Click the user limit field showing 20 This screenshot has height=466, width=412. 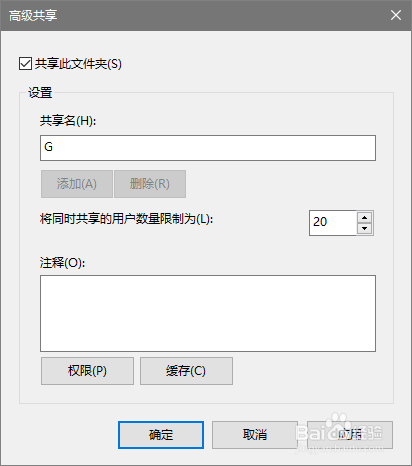pyautogui.click(x=333, y=223)
